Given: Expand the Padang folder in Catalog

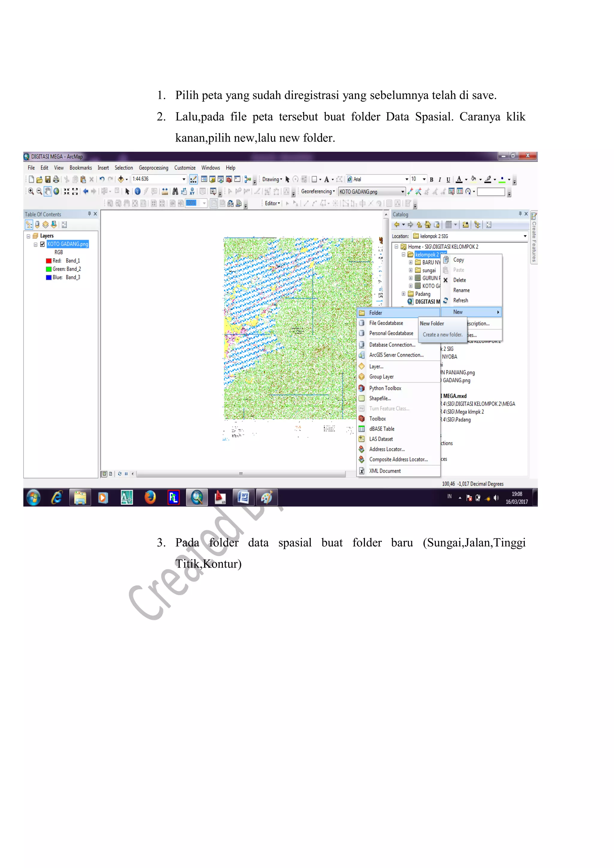Looking at the screenshot, I should click(x=404, y=294).
